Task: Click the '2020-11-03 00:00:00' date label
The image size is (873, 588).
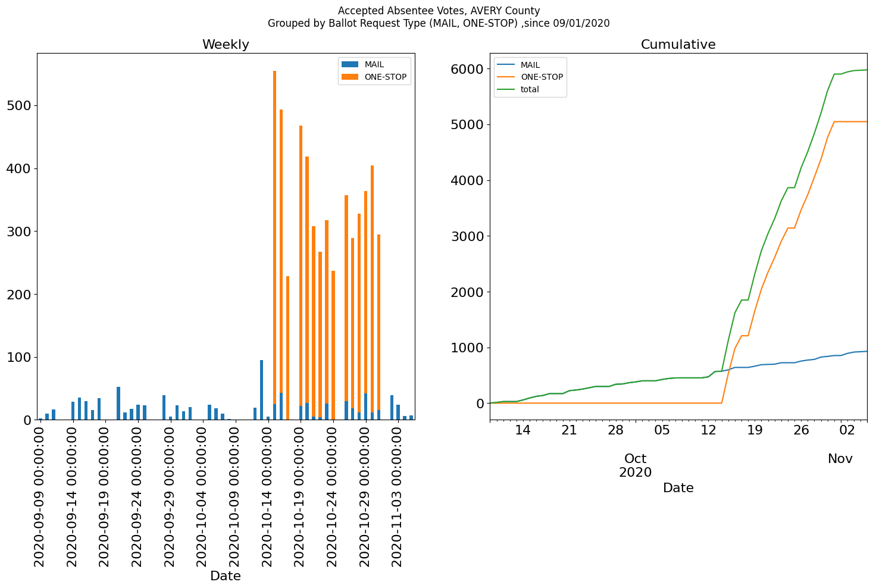Action: 398,496
